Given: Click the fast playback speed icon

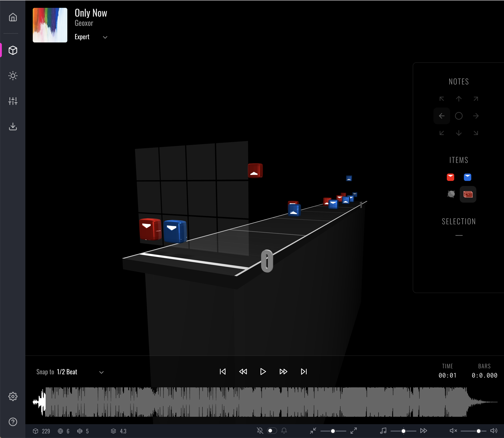Looking at the screenshot, I should pos(424,431).
